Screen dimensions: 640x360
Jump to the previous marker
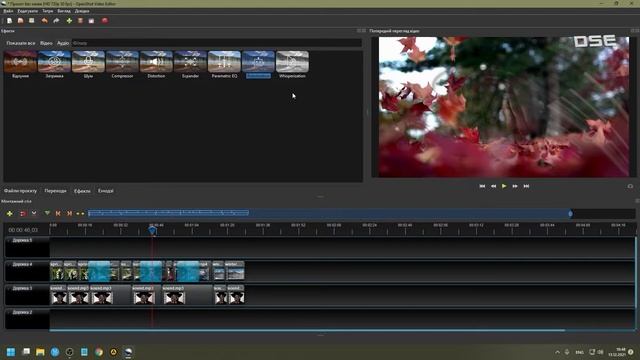58,213
